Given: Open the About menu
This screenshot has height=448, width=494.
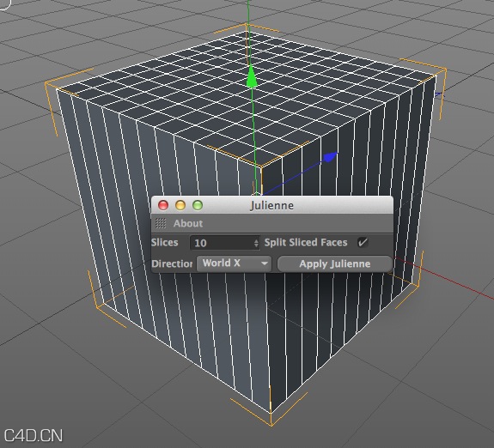Looking at the screenshot, I should (188, 223).
